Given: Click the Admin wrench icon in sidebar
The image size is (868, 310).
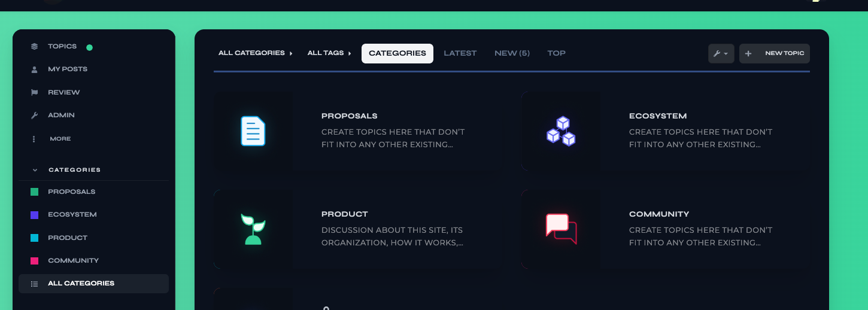Looking at the screenshot, I should point(35,116).
